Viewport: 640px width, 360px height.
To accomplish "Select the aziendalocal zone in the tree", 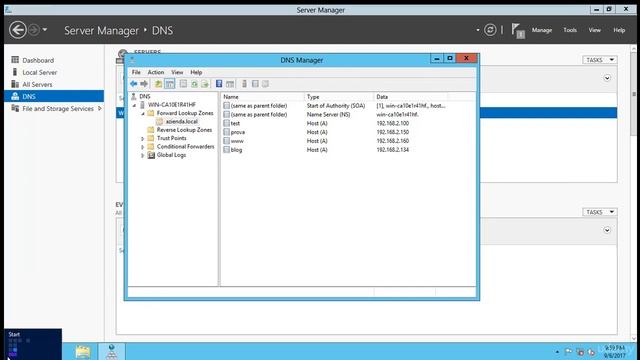I will [x=181, y=122].
